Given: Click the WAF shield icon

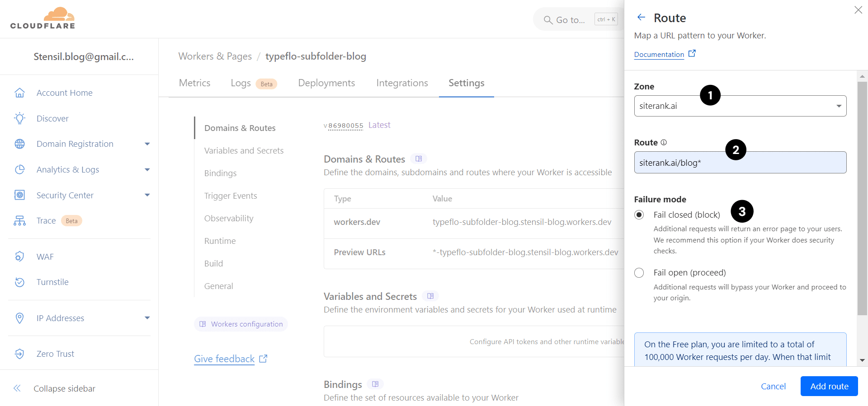Looking at the screenshot, I should pos(19,257).
